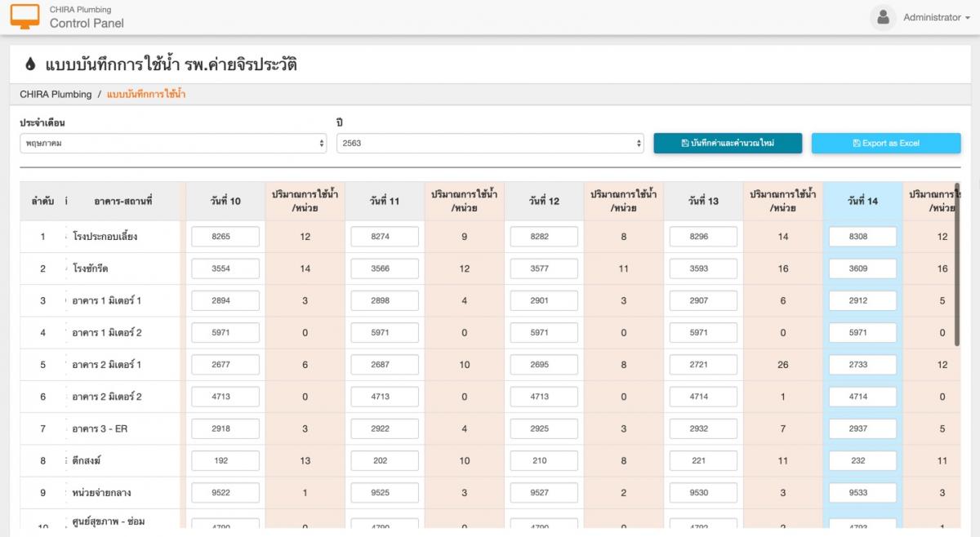Click day 12 field for อาคาร 3 - ER
Screen dimensions: 980x537
[544, 428]
